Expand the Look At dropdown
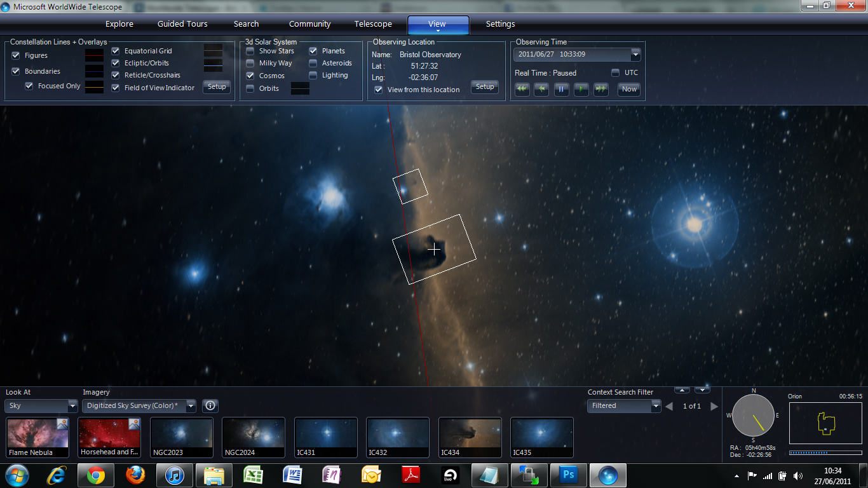The height and width of the screenshot is (488, 868). 72,406
